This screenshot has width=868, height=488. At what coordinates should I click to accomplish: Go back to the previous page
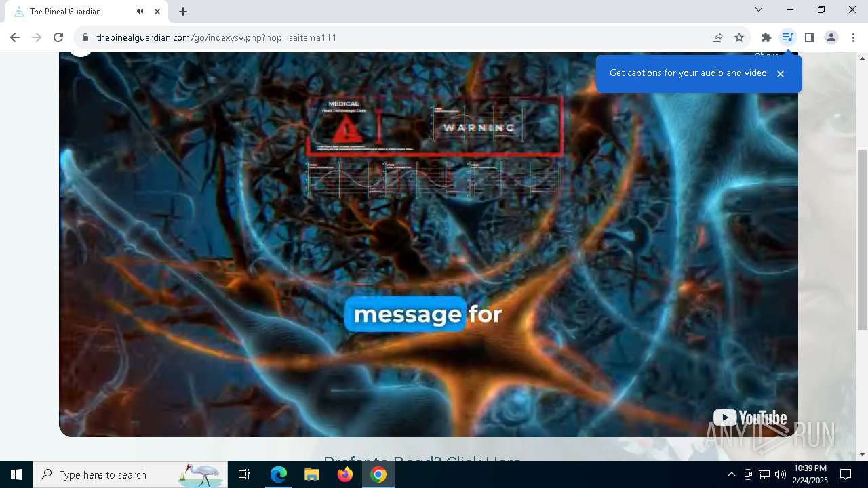pos(15,37)
